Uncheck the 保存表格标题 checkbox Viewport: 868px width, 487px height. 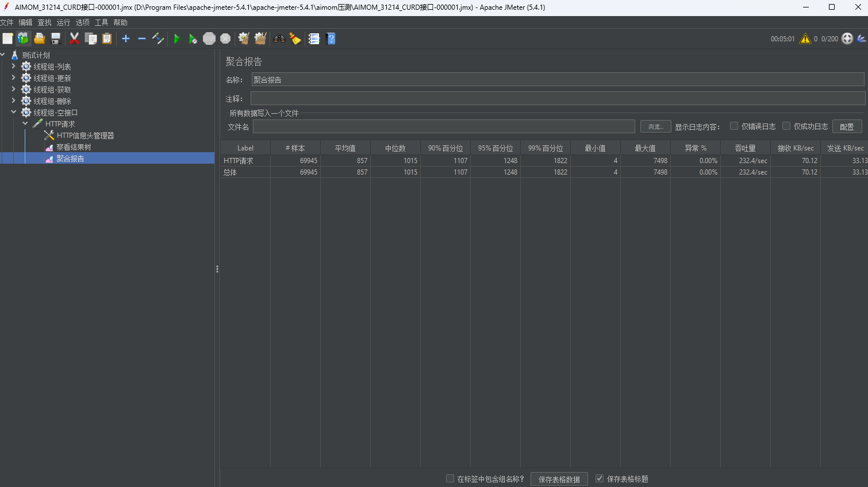click(600, 478)
